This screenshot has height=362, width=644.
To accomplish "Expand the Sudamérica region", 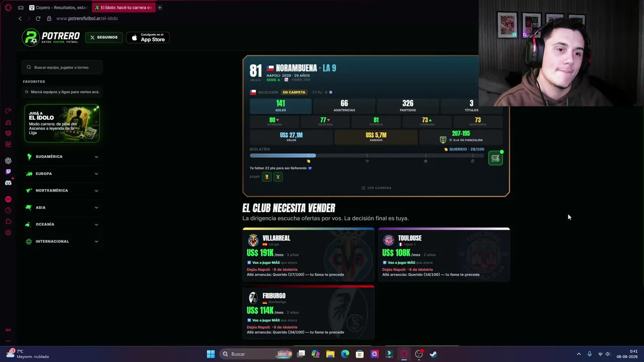I will click(62, 157).
